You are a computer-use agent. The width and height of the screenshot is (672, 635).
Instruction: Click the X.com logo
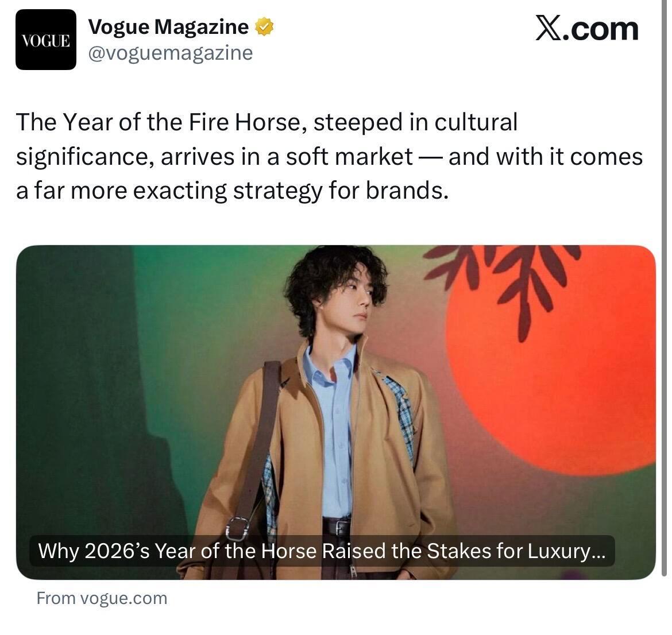coord(587,28)
